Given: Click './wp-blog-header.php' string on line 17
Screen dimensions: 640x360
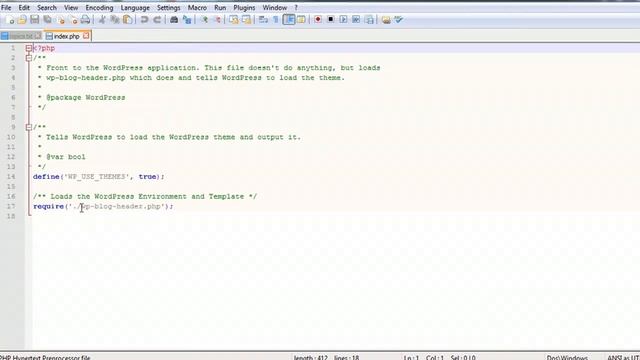Looking at the screenshot, I should point(117,207).
